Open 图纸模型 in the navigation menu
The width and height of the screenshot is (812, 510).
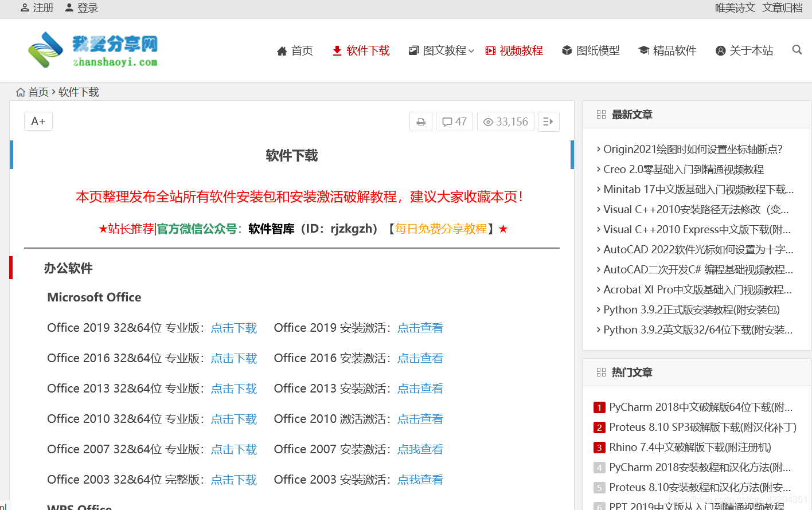click(591, 50)
